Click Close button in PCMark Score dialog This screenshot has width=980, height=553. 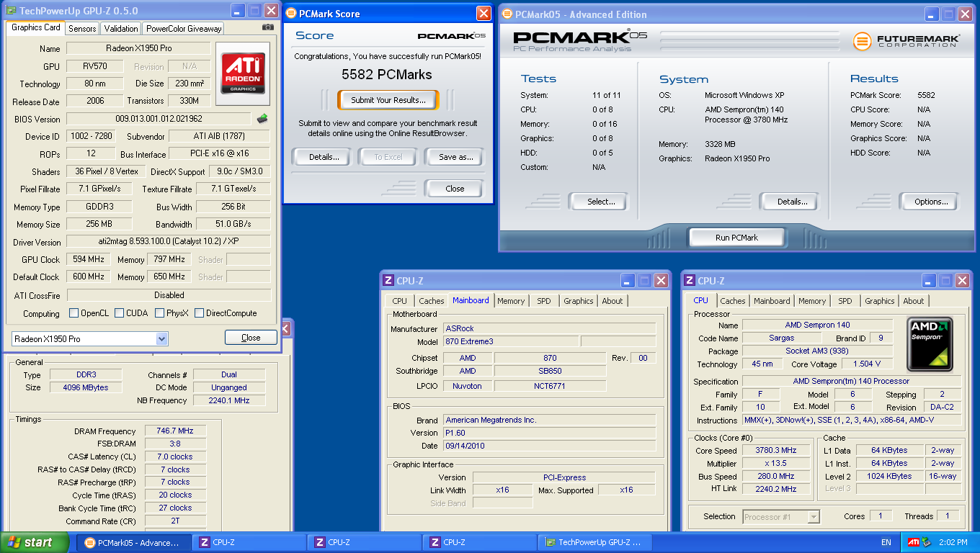click(x=455, y=189)
